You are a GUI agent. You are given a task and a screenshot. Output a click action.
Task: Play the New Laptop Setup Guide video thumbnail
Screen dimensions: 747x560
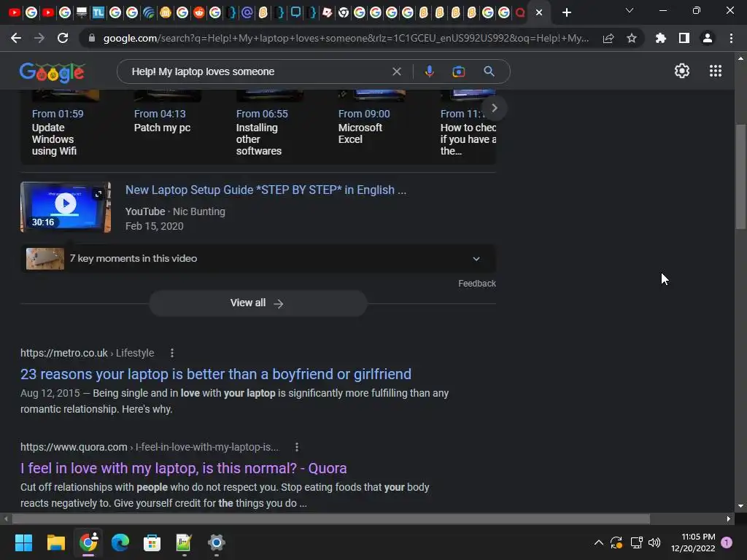pos(66,207)
